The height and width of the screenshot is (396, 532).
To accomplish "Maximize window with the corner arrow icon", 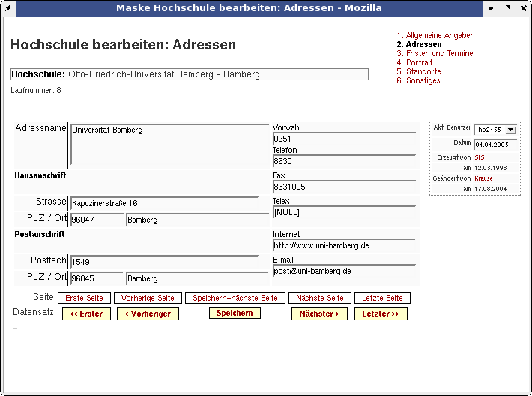I will 507,8.
